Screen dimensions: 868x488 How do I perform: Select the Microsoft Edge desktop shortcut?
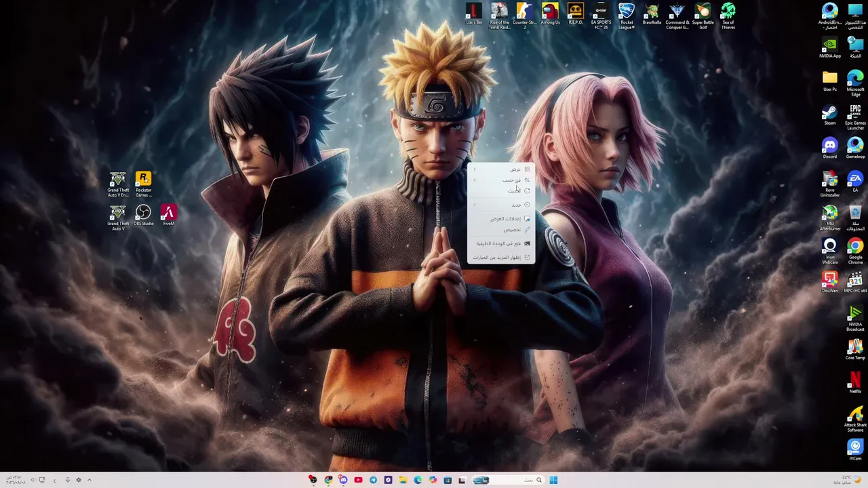click(x=855, y=83)
